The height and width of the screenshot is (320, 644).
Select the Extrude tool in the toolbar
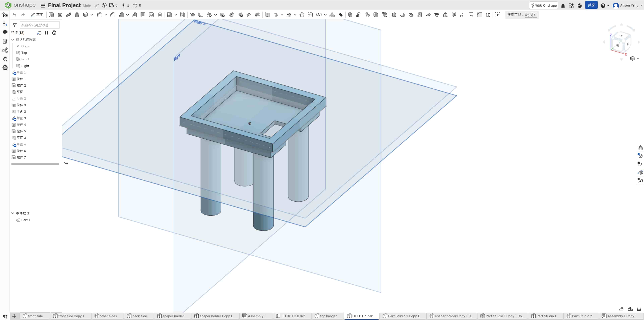click(51, 15)
